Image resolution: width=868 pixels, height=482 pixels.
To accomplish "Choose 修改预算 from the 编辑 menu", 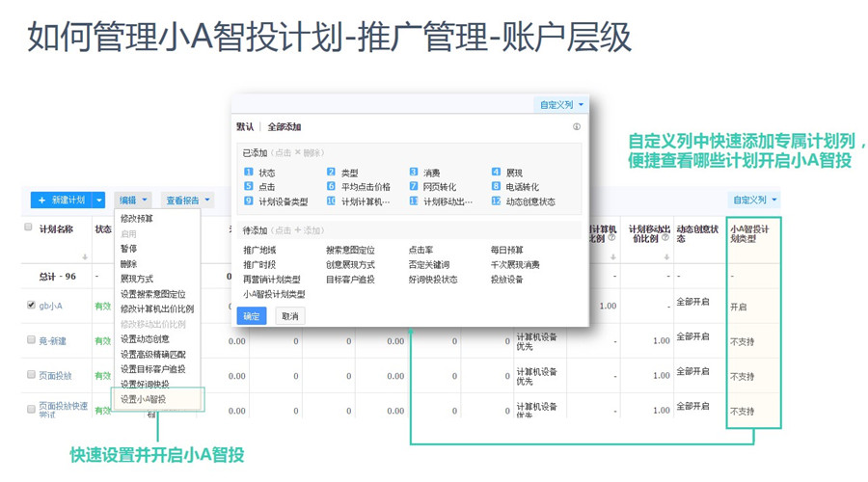I will click(137, 219).
